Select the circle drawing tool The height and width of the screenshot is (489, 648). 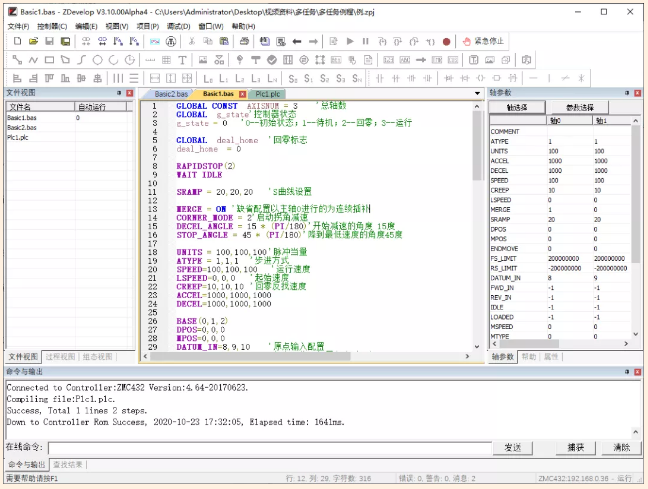click(98, 60)
